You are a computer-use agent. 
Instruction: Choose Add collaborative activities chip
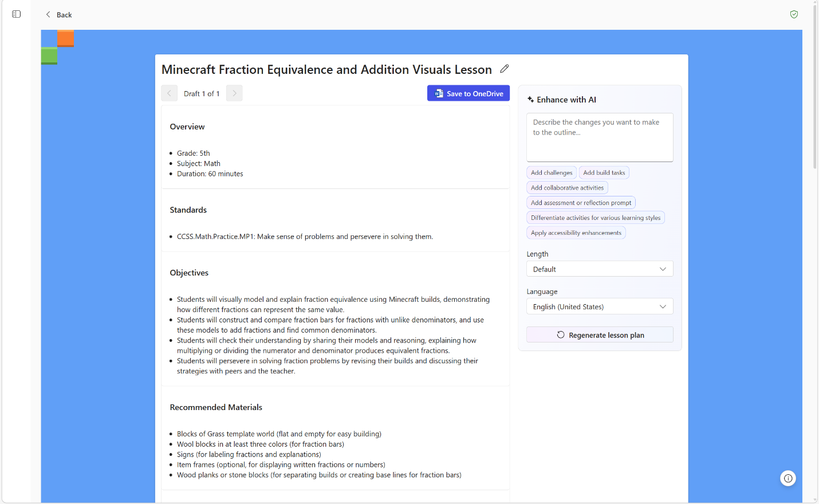(567, 188)
